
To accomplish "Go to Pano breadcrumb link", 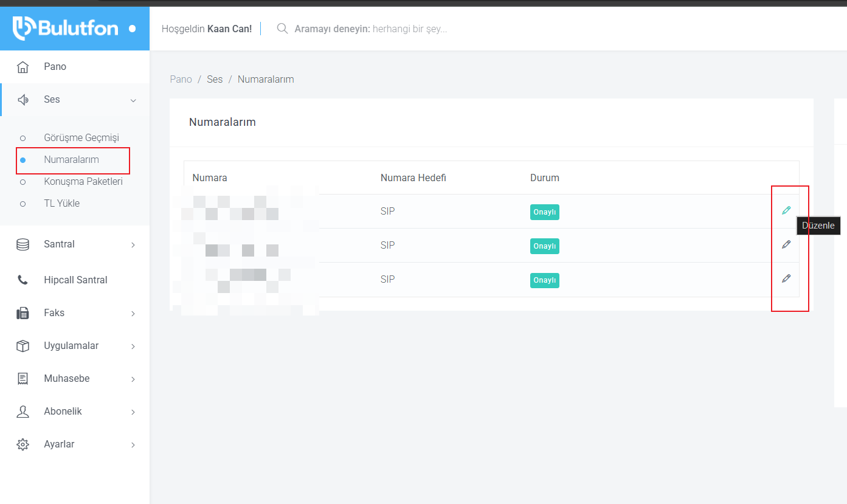I will 181,80.
